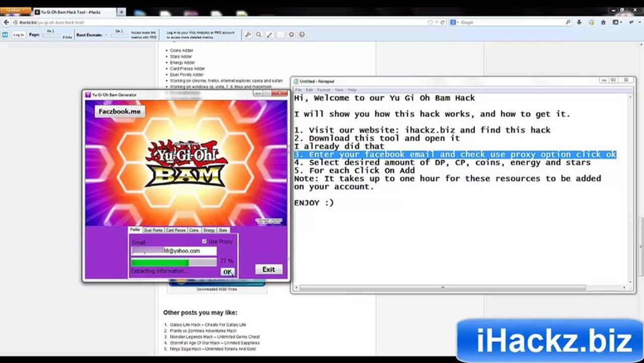This screenshot has width=644, height=363.
Task: Click the Yu Gi Oh Bam Generator title icon
Action: (88, 95)
